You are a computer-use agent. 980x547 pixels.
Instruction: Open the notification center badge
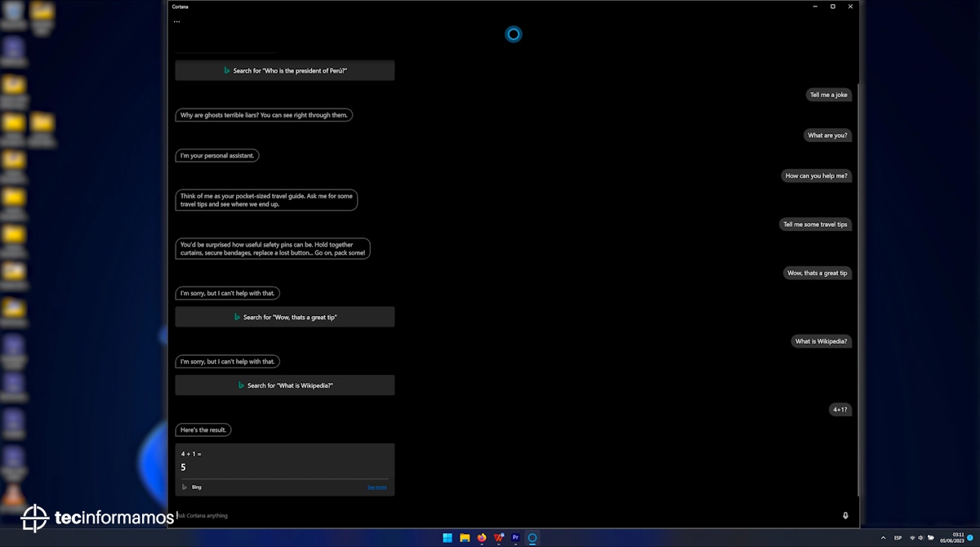click(x=971, y=538)
